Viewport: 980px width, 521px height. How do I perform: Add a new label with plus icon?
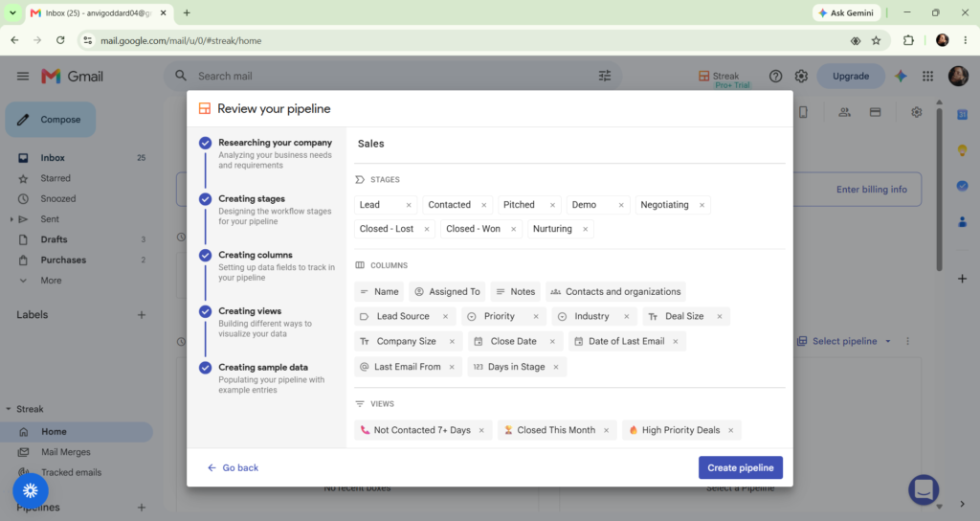[x=142, y=315]
